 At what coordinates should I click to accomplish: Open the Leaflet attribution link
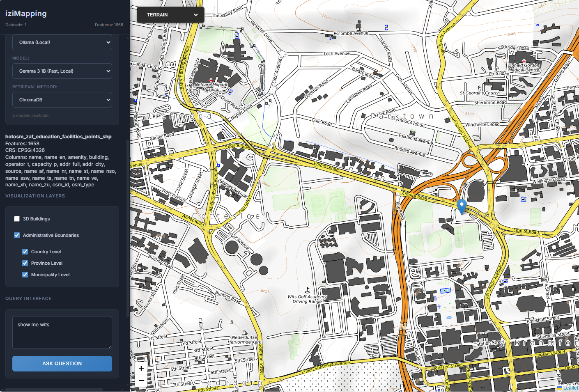point(570,388)
